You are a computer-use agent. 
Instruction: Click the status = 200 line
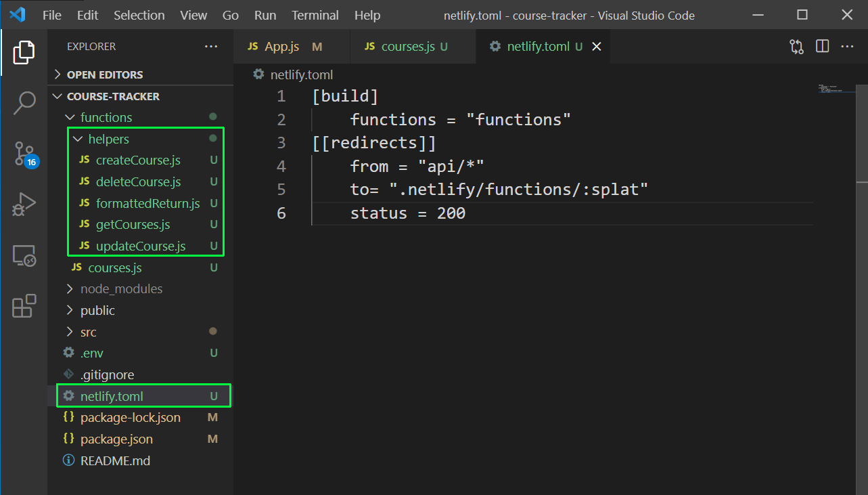(x=408, y=213)
